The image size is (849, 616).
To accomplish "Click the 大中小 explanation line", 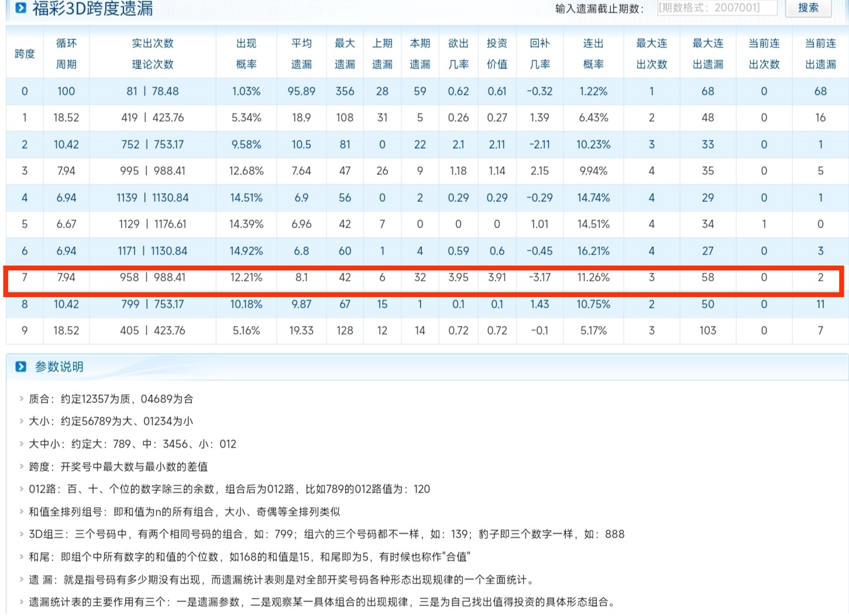I will point(133,444).
